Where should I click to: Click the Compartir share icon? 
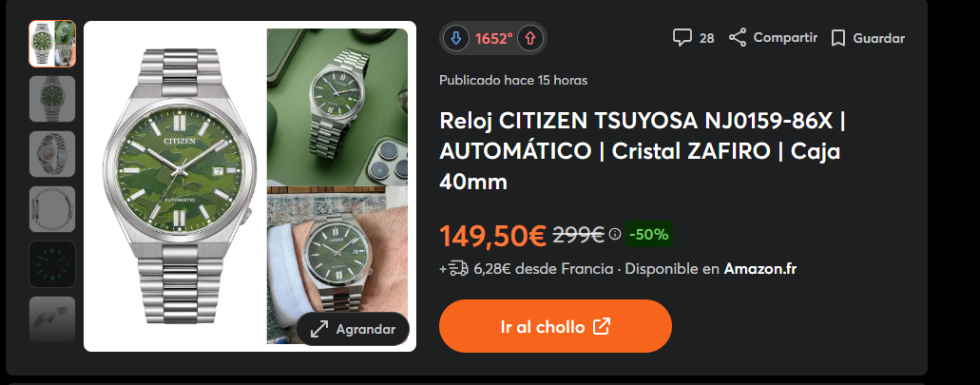tap(738, 37)
